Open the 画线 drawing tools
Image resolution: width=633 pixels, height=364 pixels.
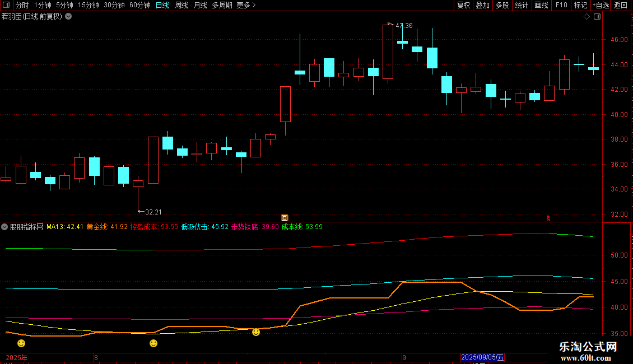541,5
